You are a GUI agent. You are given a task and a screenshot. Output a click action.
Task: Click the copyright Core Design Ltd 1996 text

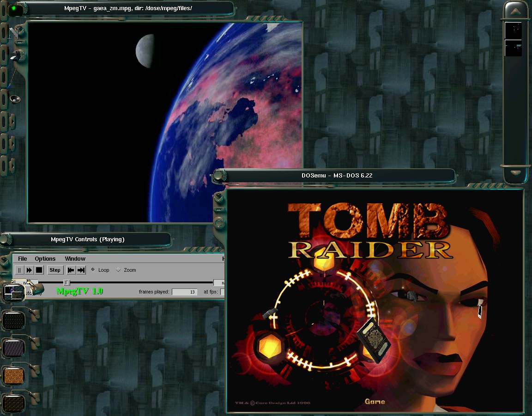[x=272, y=403]
